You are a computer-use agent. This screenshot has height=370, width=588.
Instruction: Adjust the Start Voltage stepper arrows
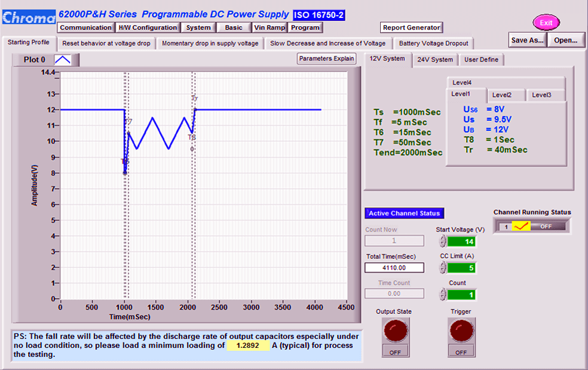coord(443,241)
